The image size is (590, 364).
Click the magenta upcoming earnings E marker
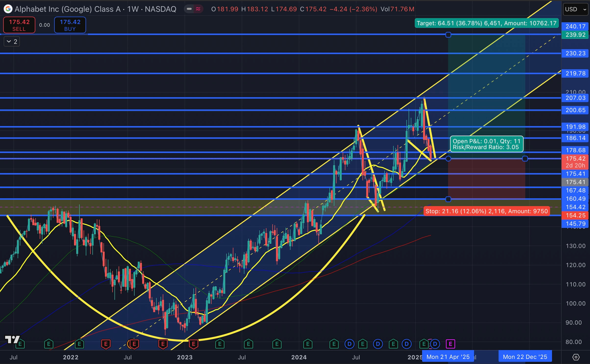click(450, 344)
